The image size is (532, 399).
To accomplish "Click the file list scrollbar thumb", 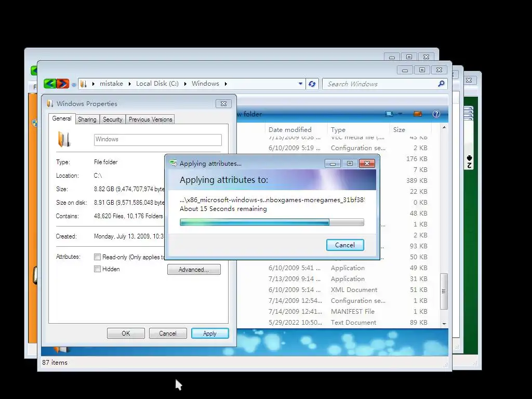I will [444, 291].
